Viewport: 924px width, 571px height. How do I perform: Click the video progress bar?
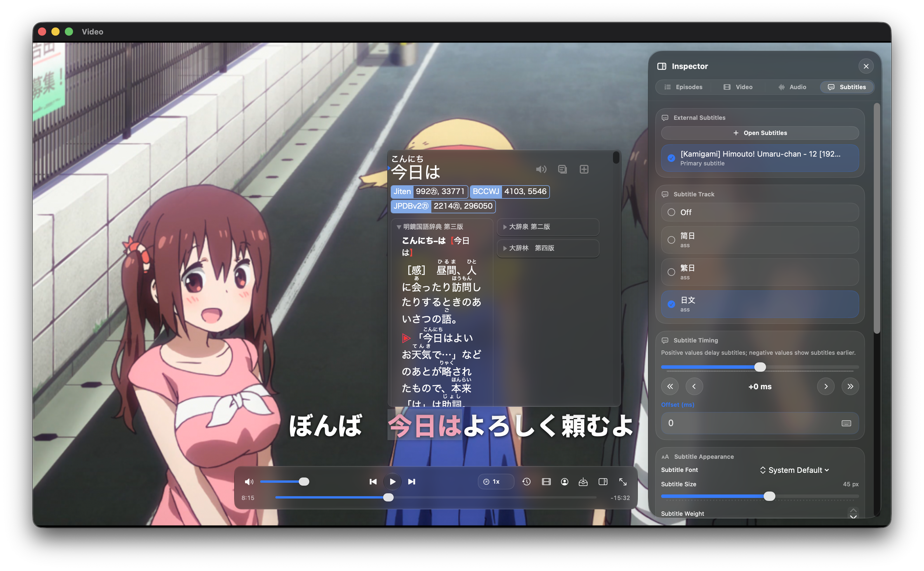(x=436, y=497)
